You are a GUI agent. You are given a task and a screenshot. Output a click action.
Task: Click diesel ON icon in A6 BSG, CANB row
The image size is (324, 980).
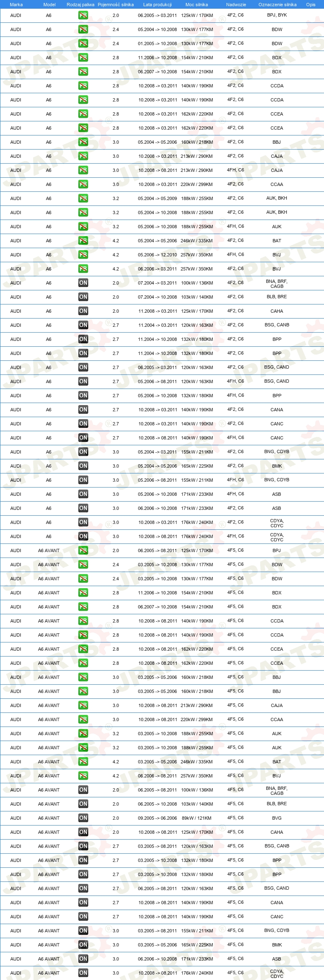83,325
